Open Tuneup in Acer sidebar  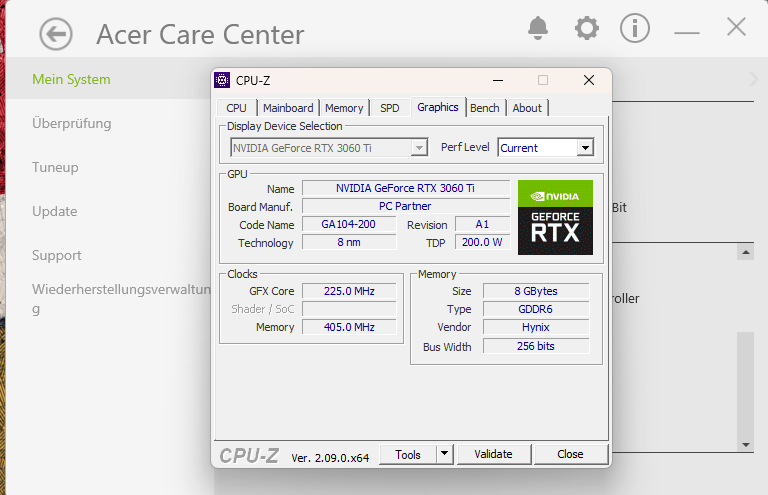tap(55, 167)
